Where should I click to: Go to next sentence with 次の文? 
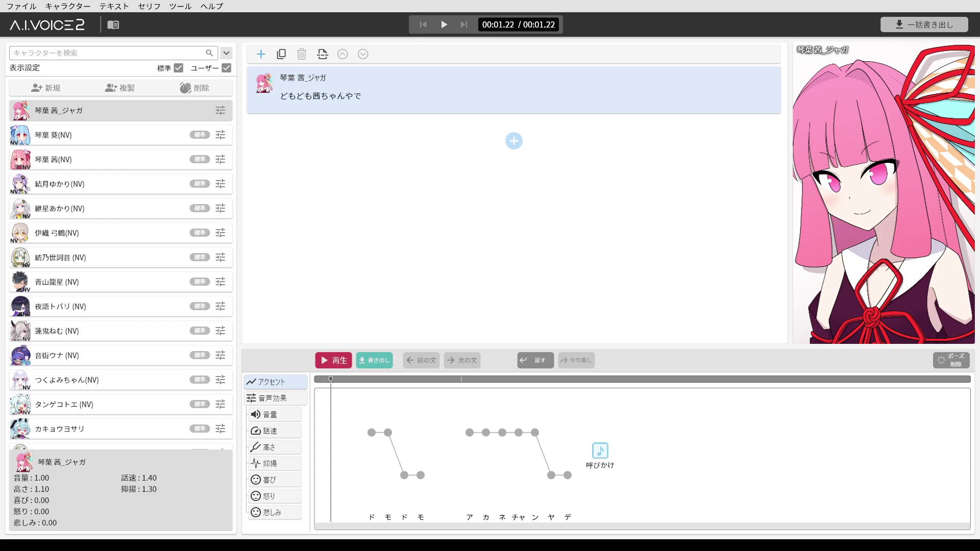coord(462,360)
